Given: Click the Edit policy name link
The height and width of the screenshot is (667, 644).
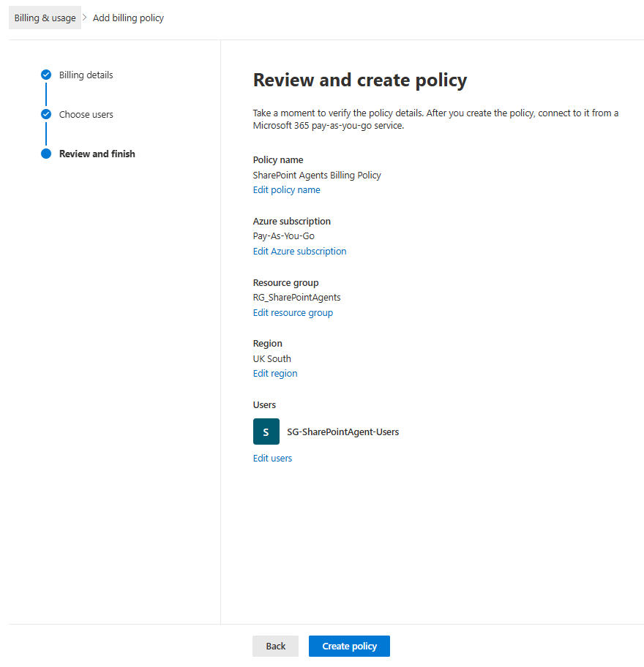Looking at the screenshot, I should pyautogui.click(x=286, y=189).
